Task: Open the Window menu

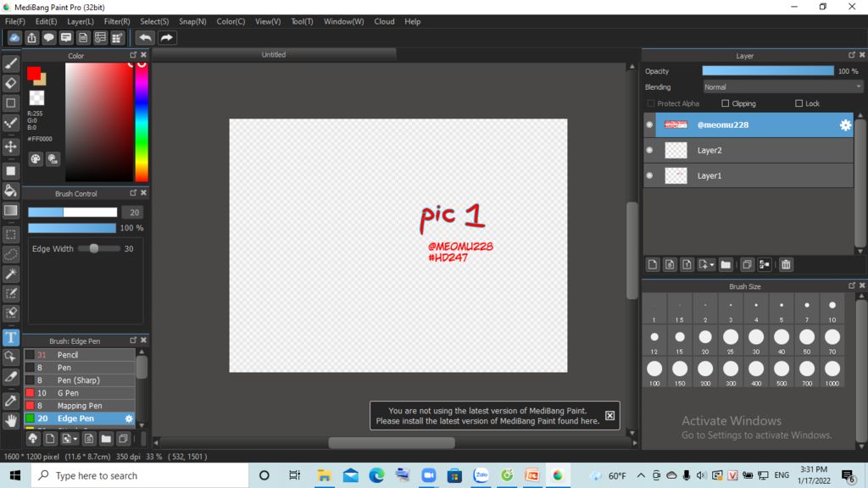Action: tap(344, 21)
